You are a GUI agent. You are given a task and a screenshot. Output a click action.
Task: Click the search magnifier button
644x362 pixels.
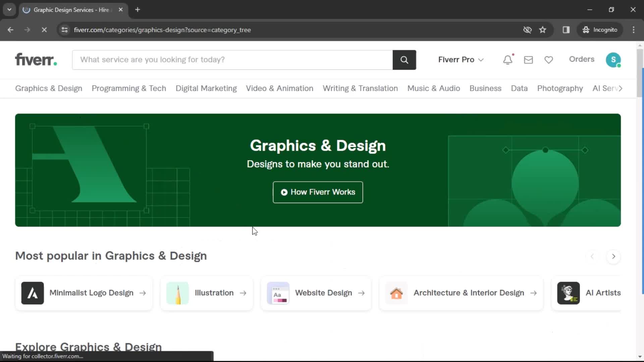[x=404, y=60]
